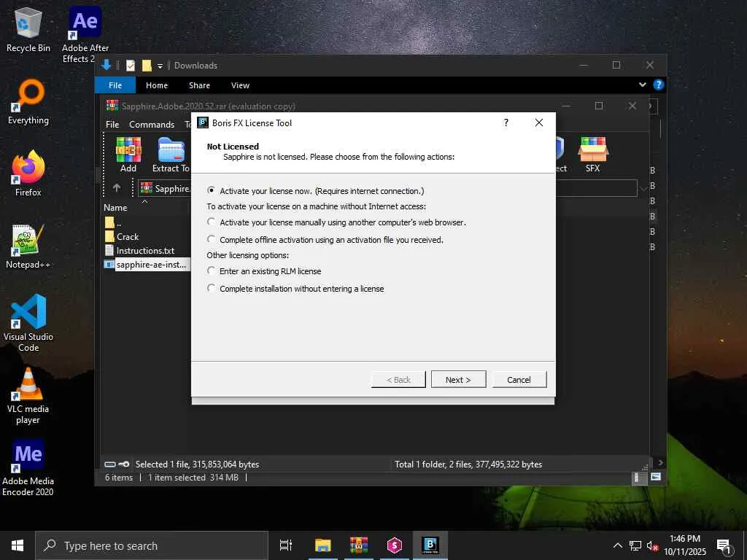
Task: Open the File tab in Downloads Explorer
Action: click(x=115, y=85)
